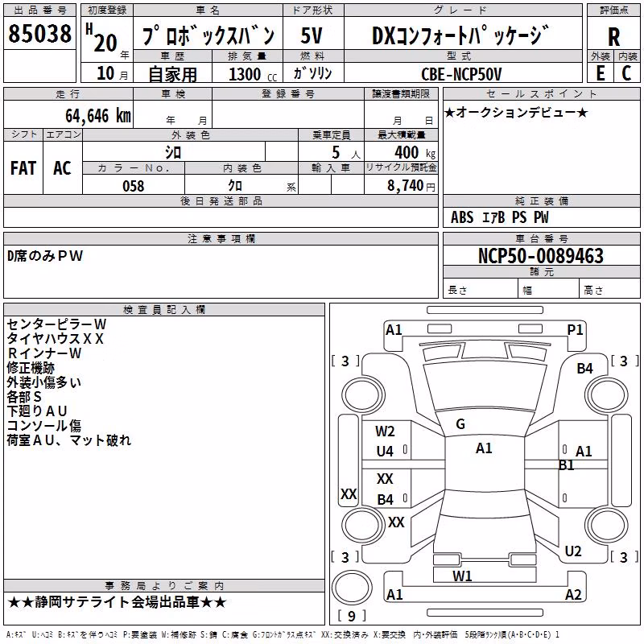644x644 pixels.
Task: Select exterior color シロ
Action: tap(173, 152)
